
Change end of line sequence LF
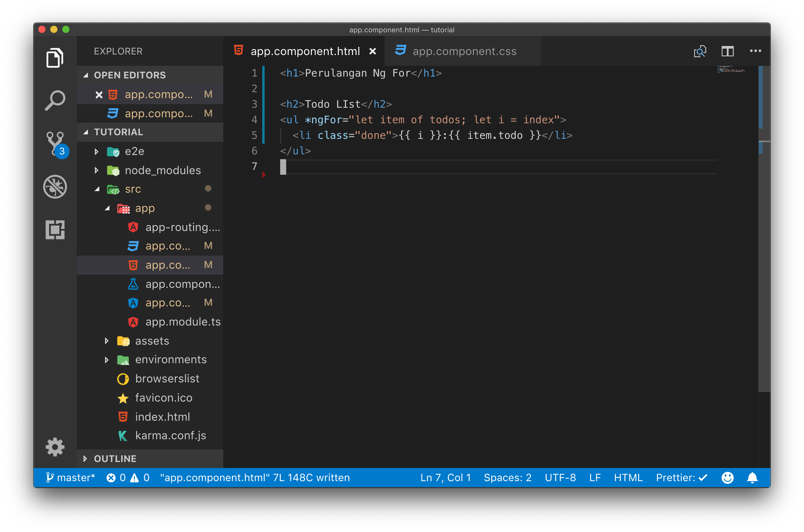pos(594,478)
